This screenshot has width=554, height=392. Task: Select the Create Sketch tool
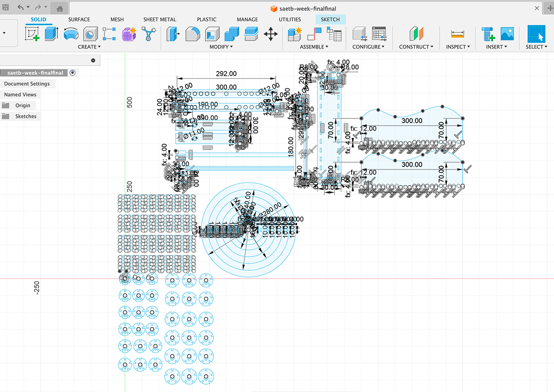[33, 34]
